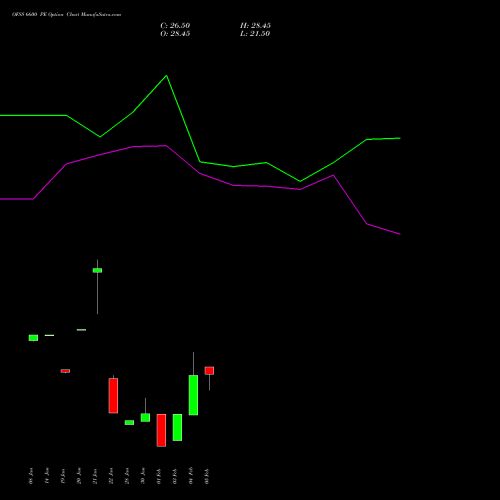This screenshot has height=500, width=500.
Task: Click the OFSS 6600 PE Option chart title
Action: click(x=66, y=15)
